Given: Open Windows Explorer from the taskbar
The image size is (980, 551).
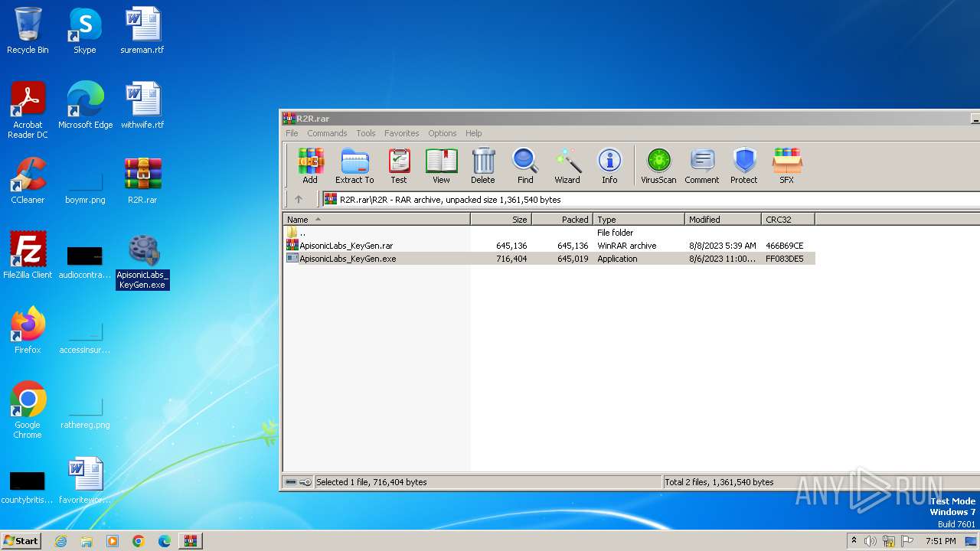Looking at the screenshot, I should coord(87,541).
